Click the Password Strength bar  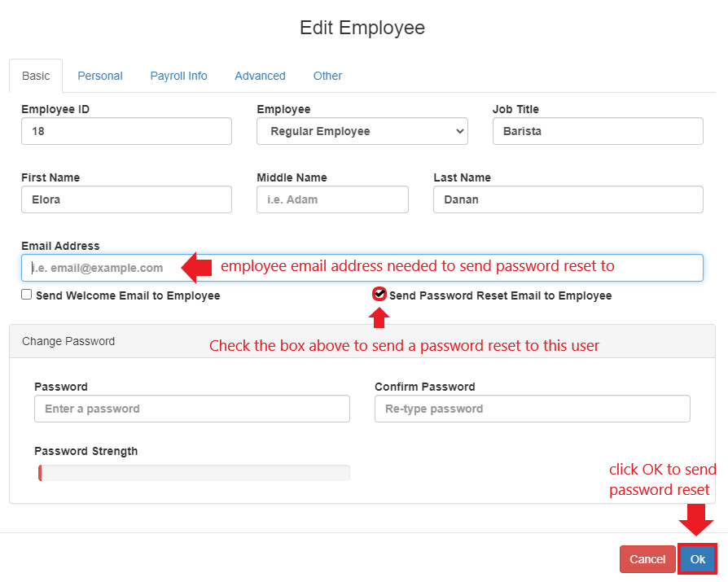click(193, 472)
